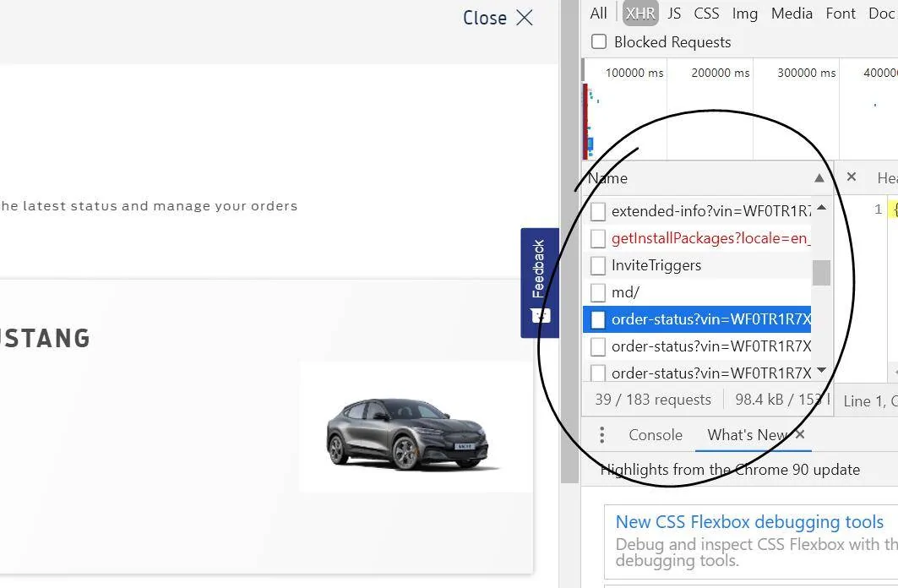Screen dimensions: 898x588
Task: Click the request list scrollbar thumb
Action: pos(821,273)
